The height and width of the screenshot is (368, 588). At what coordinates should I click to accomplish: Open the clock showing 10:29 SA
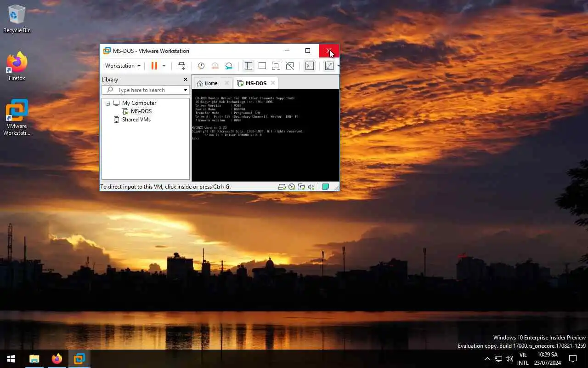[x=548, y=359]
